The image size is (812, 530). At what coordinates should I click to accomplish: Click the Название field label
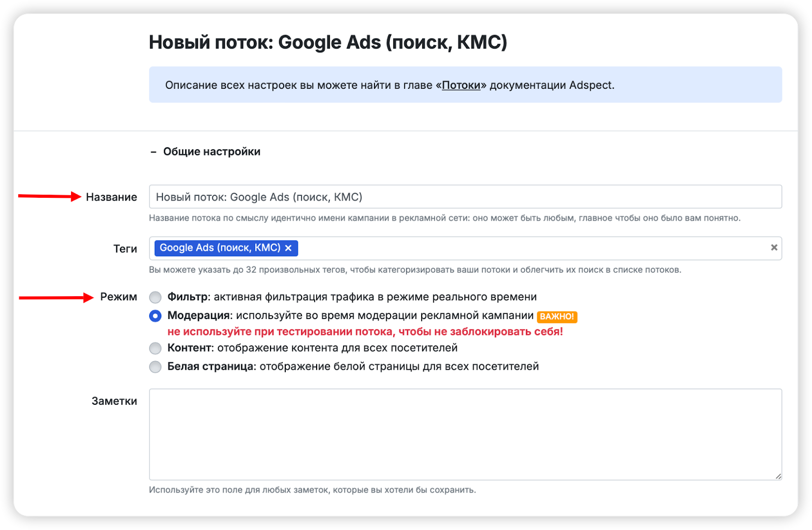111,197
